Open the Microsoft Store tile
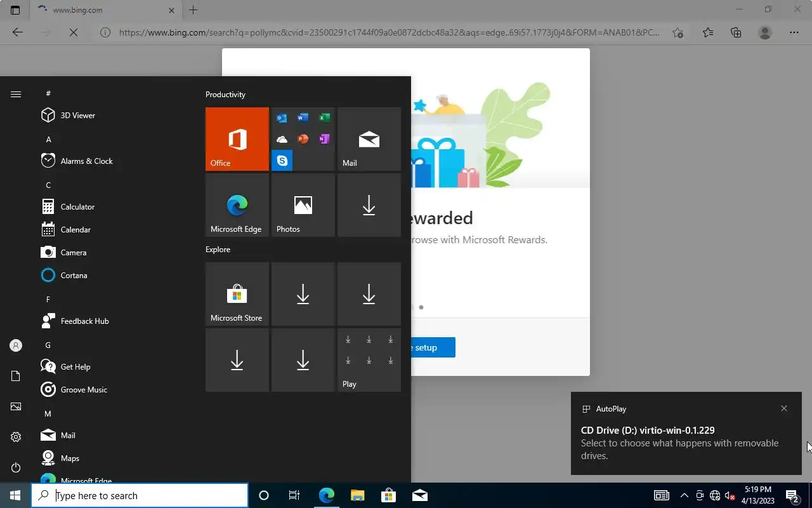Image resolution: width=812 pixels, height=508 pixels. [x=237, y=294]
